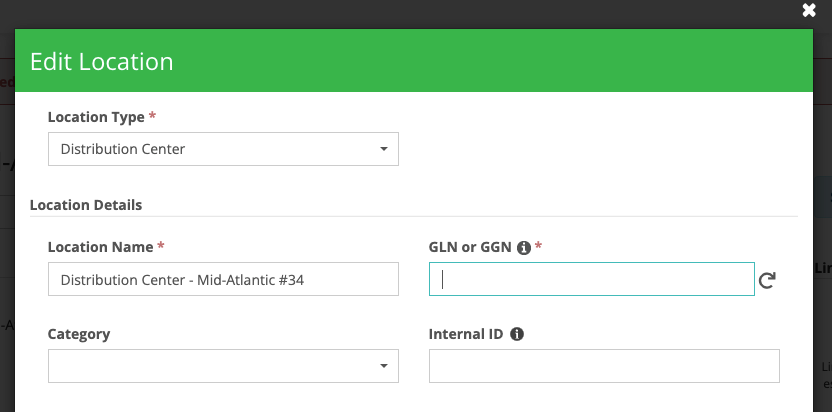
Task: Click the Internal ID label text
Action: pyautogui.click(x=466, y=334)
